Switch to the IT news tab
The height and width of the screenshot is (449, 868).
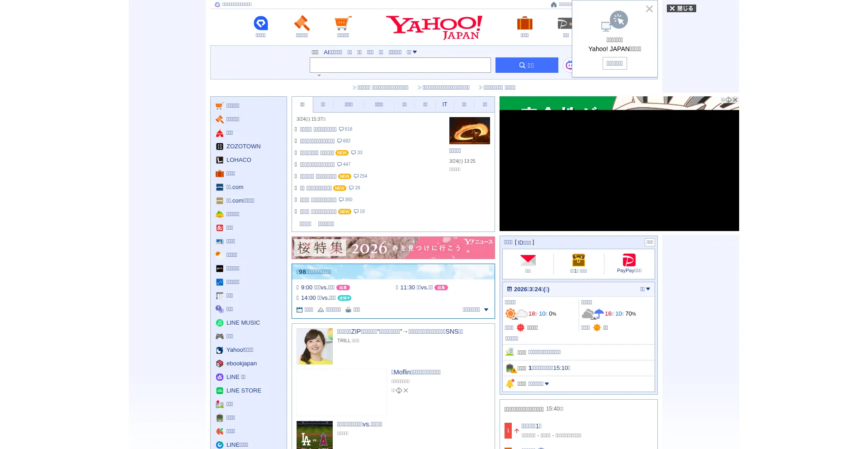click(445, 104)
